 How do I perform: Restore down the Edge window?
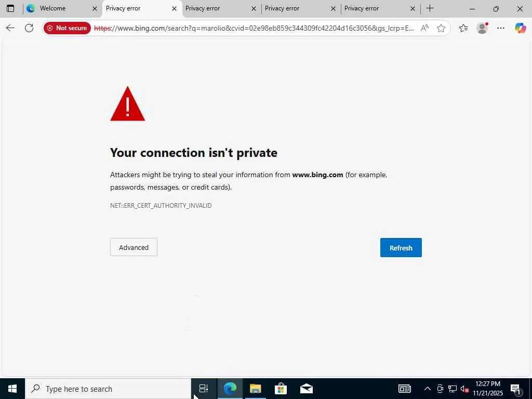pyautogui.click(x=496, y=9)
